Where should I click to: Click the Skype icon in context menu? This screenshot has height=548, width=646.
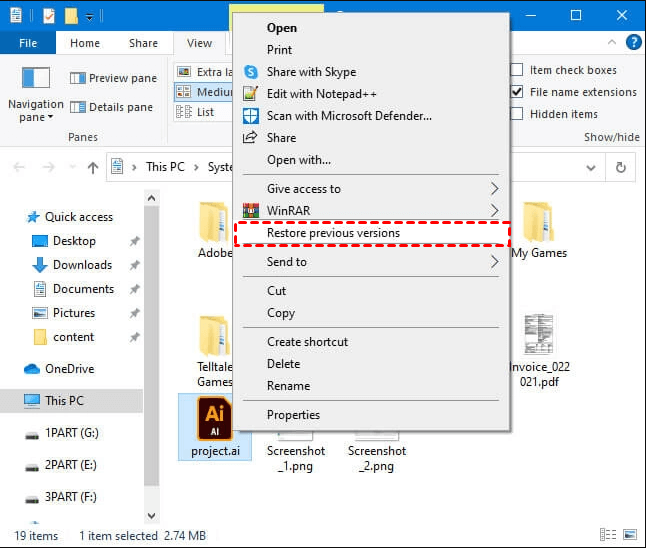pyautogui.click(x=250, y=72)
